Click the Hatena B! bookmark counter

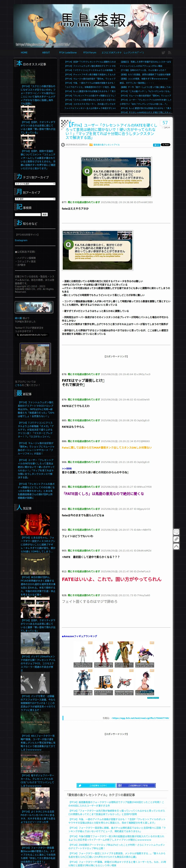click(156, 145)
